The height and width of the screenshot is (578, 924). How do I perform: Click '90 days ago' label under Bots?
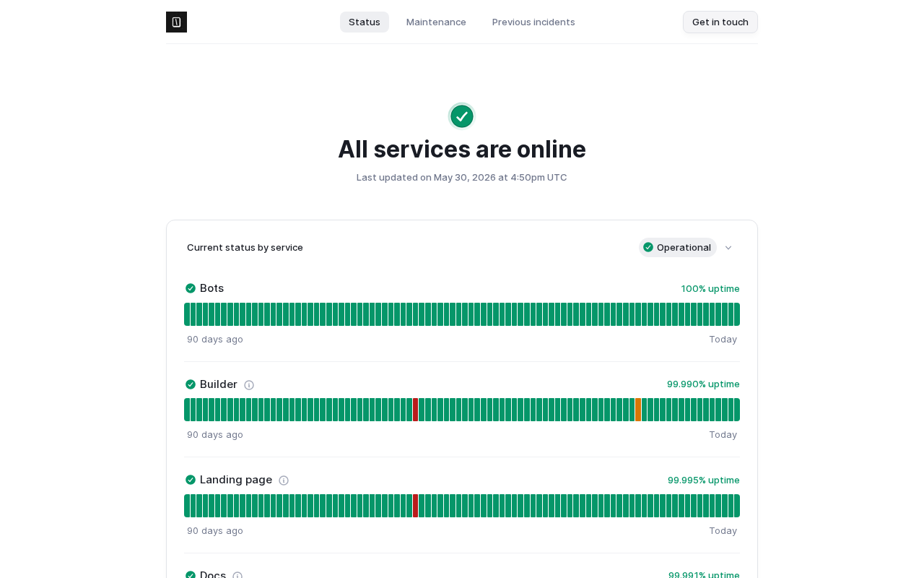pos(215,339)
